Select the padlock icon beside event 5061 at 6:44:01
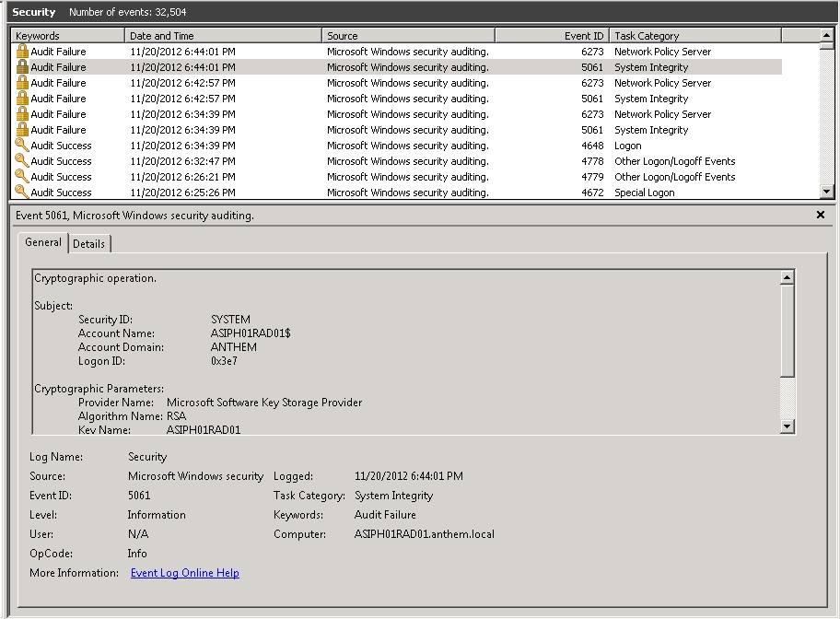This screenshot has height=619, width=840. point(21,66)
